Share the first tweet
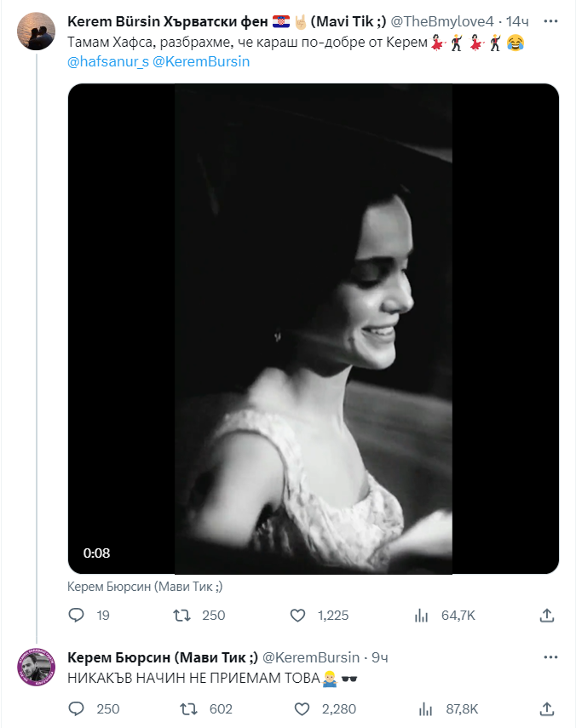Viewport: 576px width, 728px height. pyautogui.click(x=546, y=615)
